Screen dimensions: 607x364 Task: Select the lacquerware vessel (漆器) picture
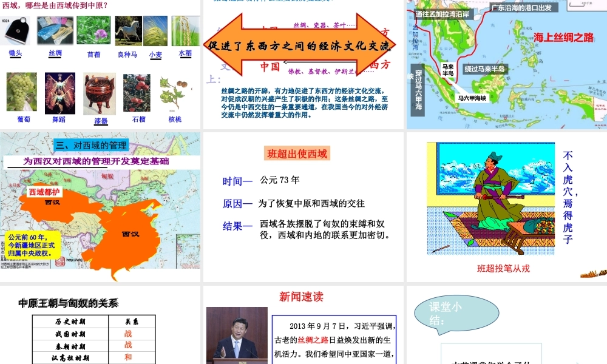(x=100, y=94)
